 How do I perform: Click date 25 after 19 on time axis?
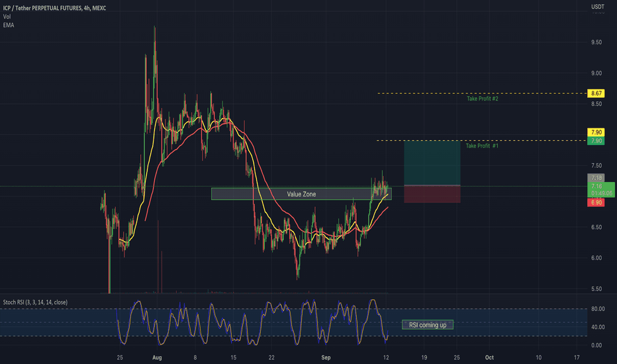click(x=456, y=357)
